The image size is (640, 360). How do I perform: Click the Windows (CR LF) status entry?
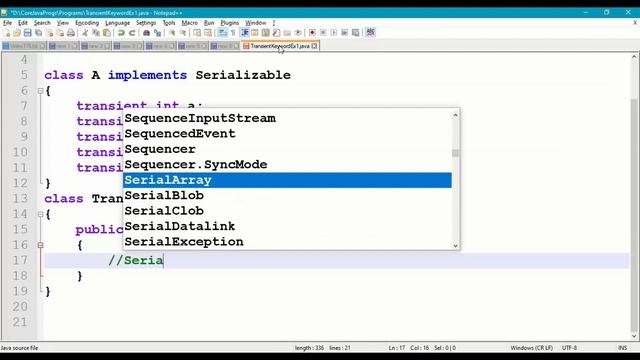[x=531, y=348]
